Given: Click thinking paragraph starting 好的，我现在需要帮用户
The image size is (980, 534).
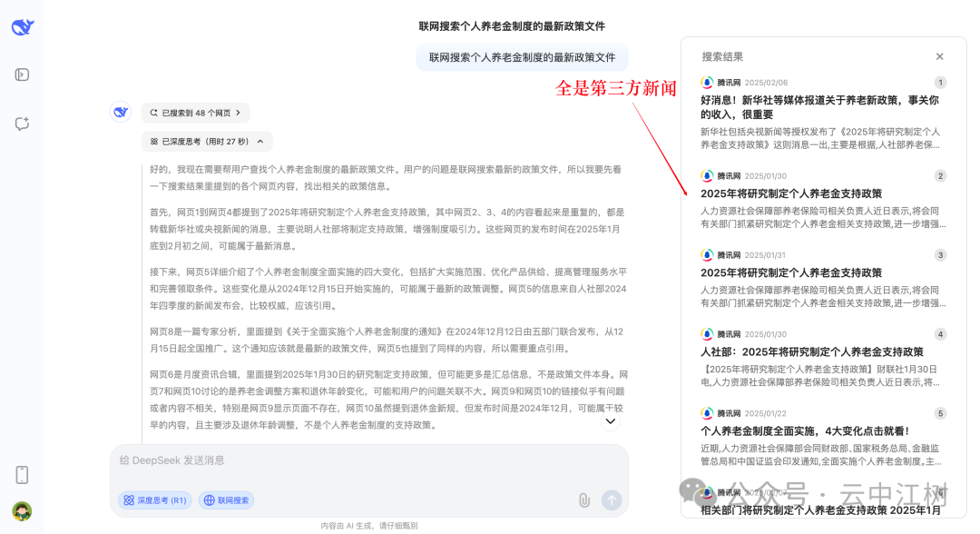Looking at the screenshot, I should (386, 178).
